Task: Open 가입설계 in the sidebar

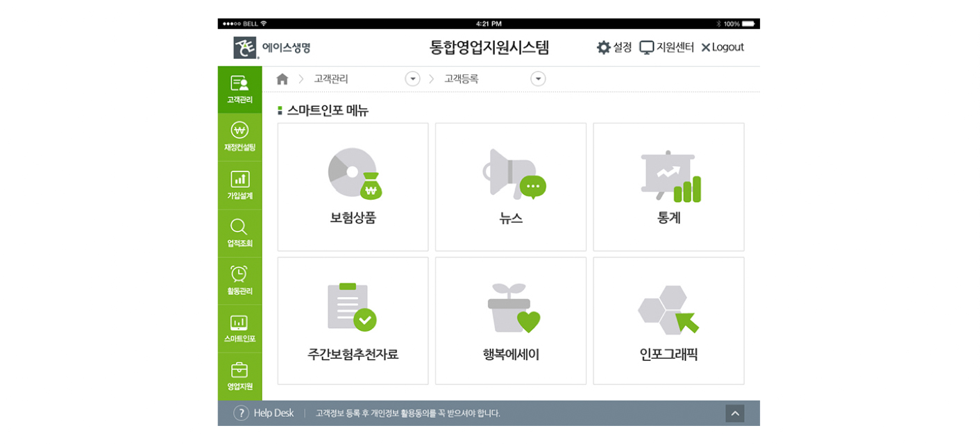Action: coord(239,179)
